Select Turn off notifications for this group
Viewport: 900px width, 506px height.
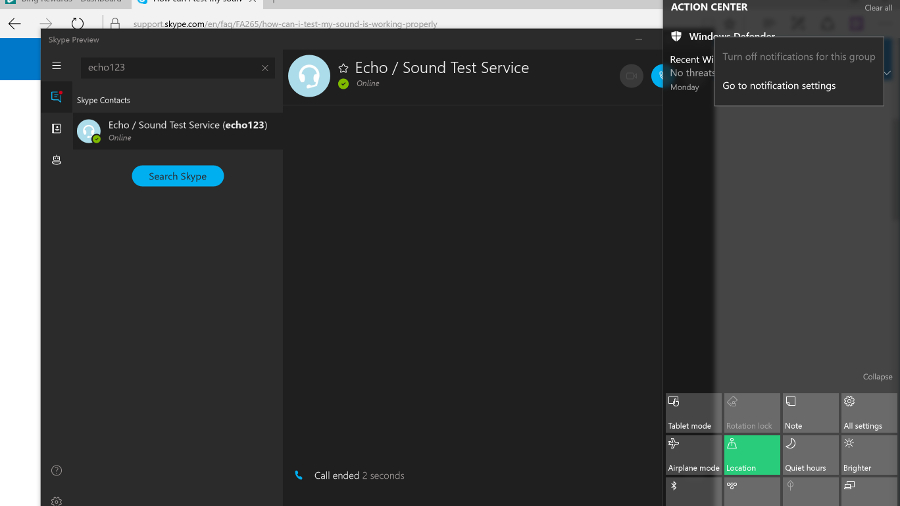point(798,57)
